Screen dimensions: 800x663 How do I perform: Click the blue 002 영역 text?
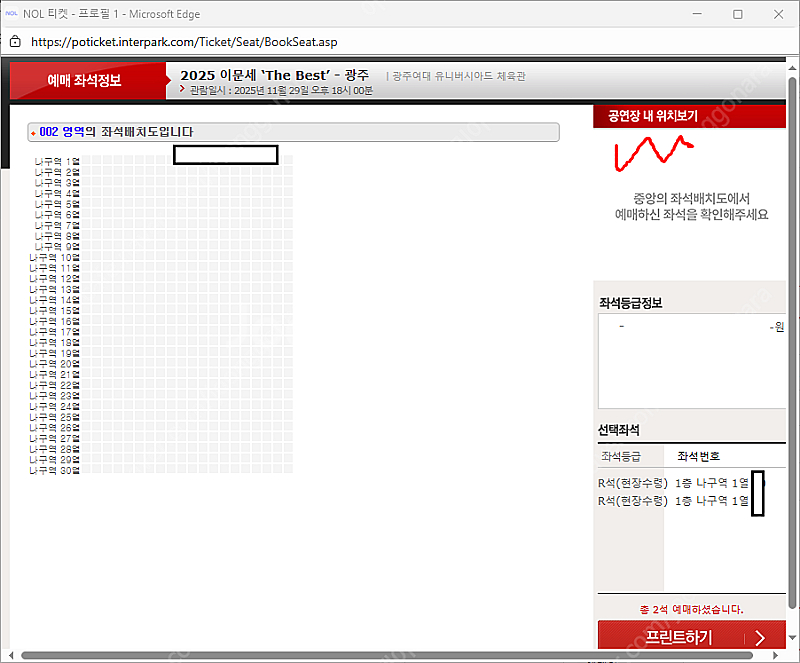[62, 132]
